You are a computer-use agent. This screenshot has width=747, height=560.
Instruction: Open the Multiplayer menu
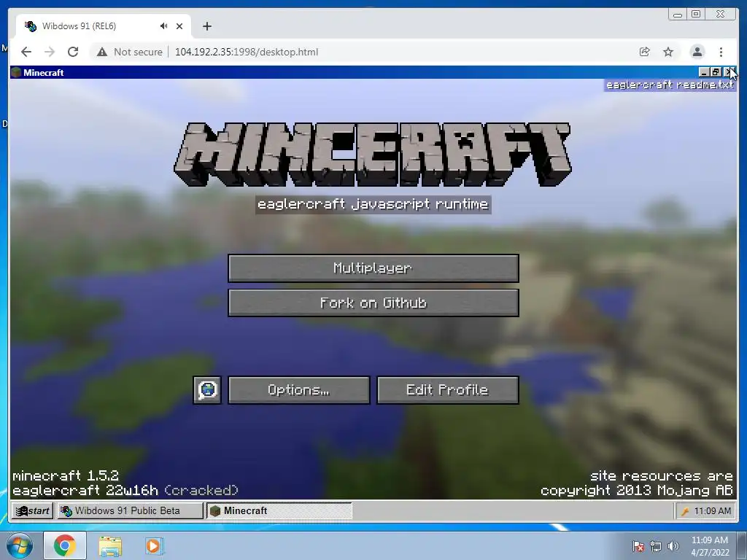[373, 268]
